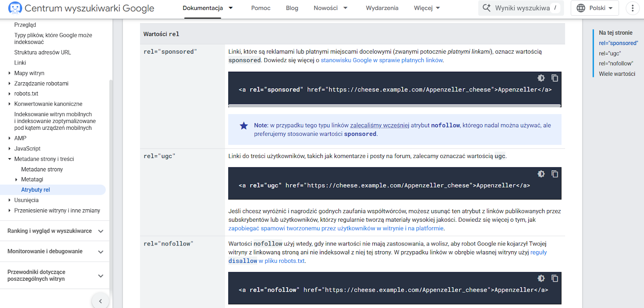Open the three-dot more options menu

632,8
